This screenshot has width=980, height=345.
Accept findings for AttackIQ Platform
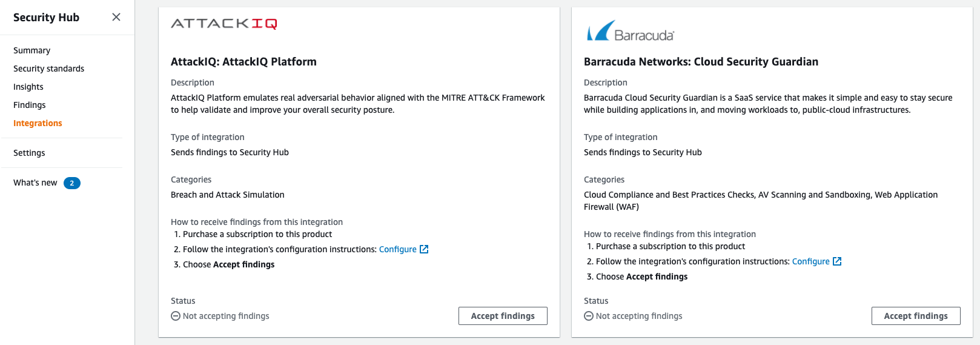point(503,316)
